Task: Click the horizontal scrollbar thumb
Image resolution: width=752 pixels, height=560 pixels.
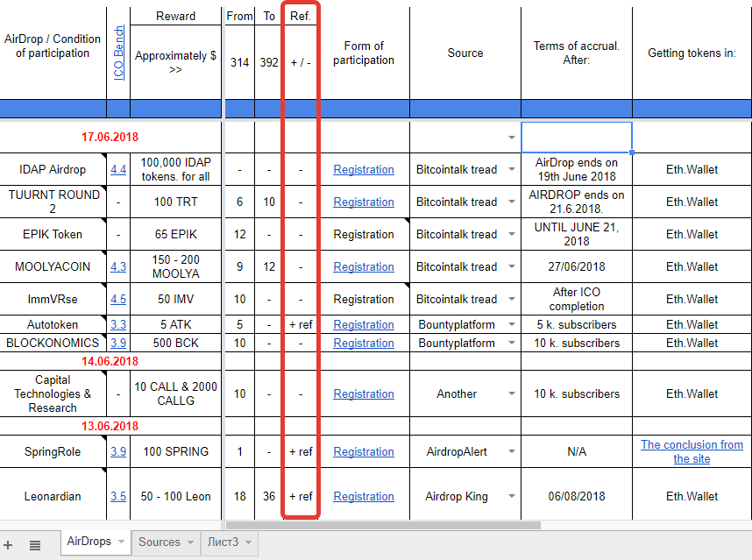Action: coord(383,526)
